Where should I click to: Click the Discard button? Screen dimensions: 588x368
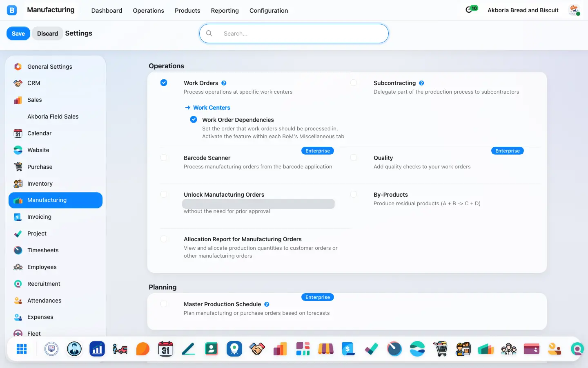[x=47, y=34]
